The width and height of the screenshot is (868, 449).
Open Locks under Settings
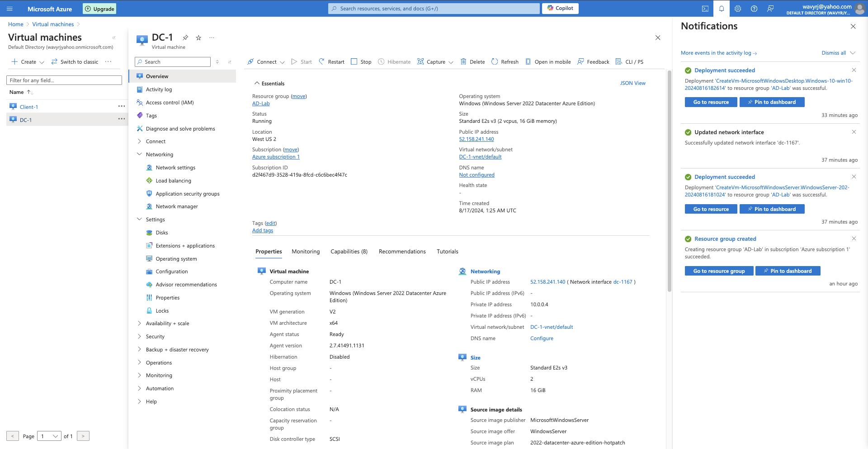(x=162, y=311)
